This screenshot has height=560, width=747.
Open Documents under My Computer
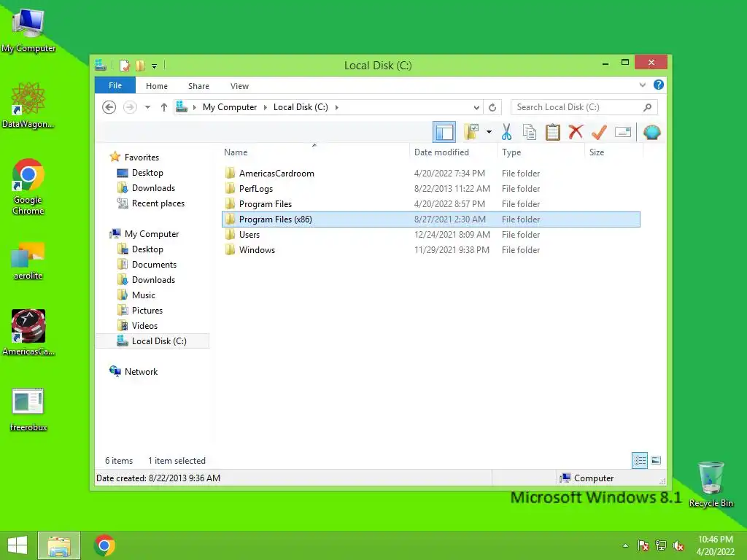tap(154, 264)
